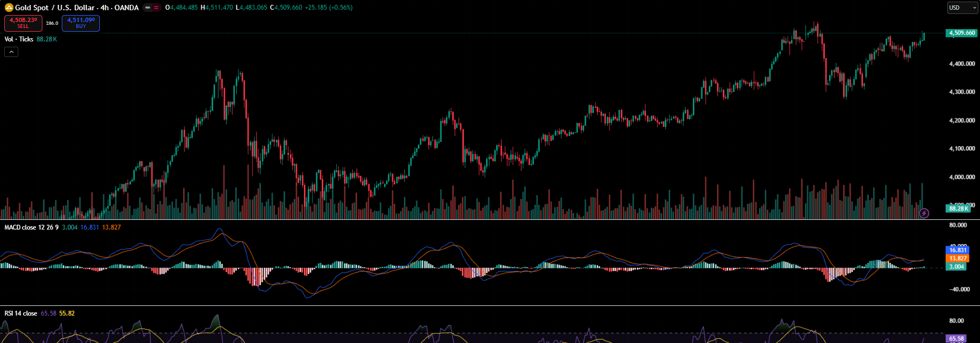Click the 4,300.000 price axis label
980x343 pixels.
click(x=962, y=92)
